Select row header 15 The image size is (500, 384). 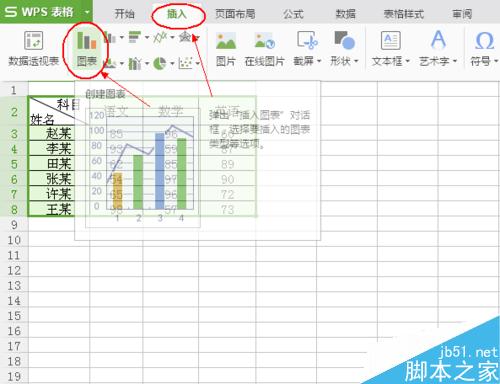[x=14, y=316]
